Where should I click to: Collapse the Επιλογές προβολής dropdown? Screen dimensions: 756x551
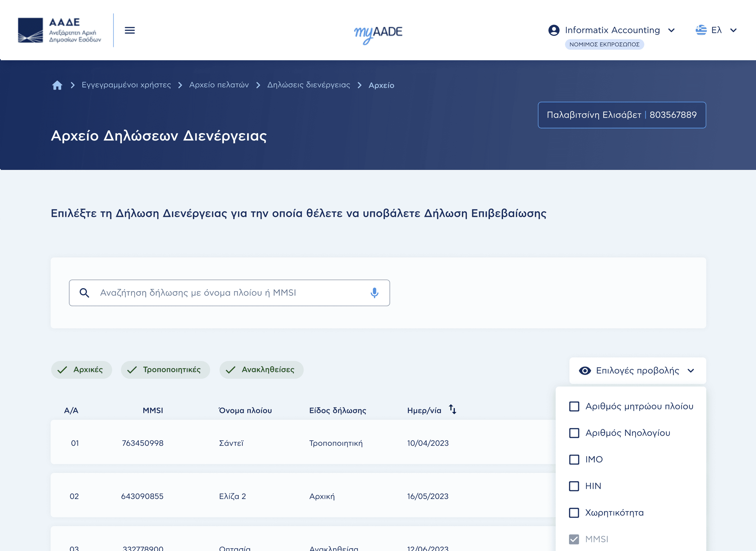[x=637, y=370]
